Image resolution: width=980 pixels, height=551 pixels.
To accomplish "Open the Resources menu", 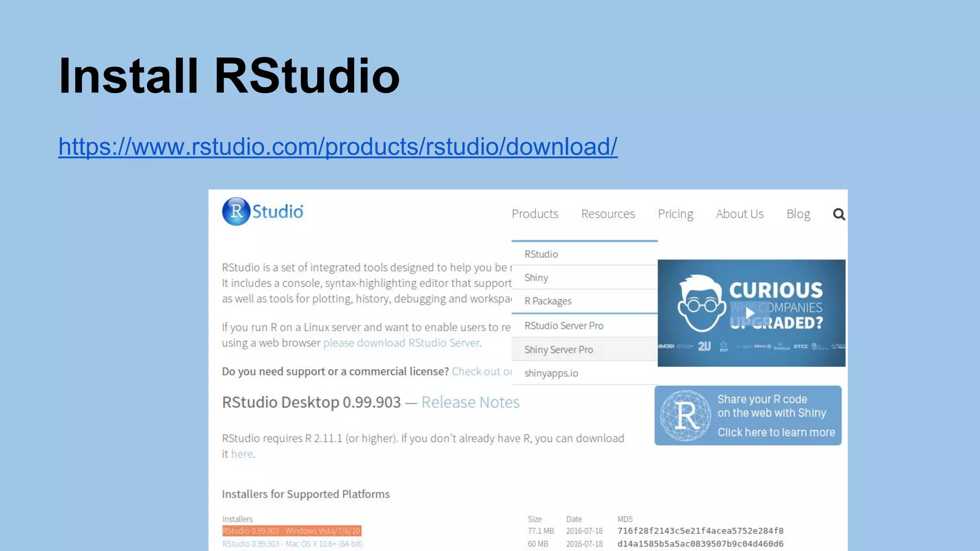I will pyautogui.click(x=608, y=214).
